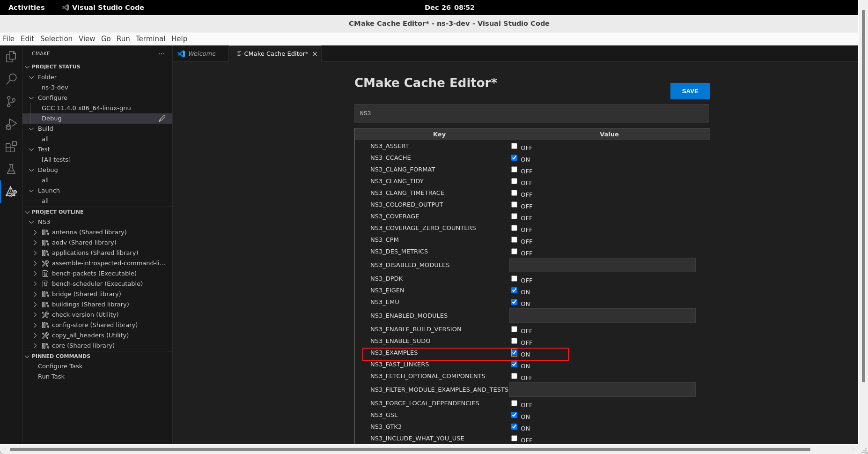This screenshot has width=868, height=454.
Task: Click the antenna shared library icon
Action: (x=45, y=232)
